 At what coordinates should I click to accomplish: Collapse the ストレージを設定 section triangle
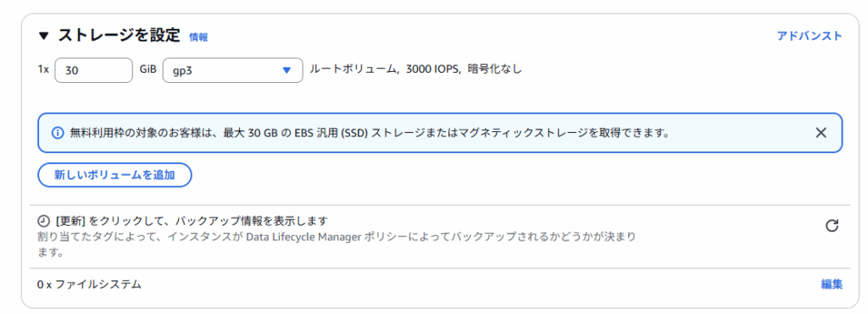(44, 36)
